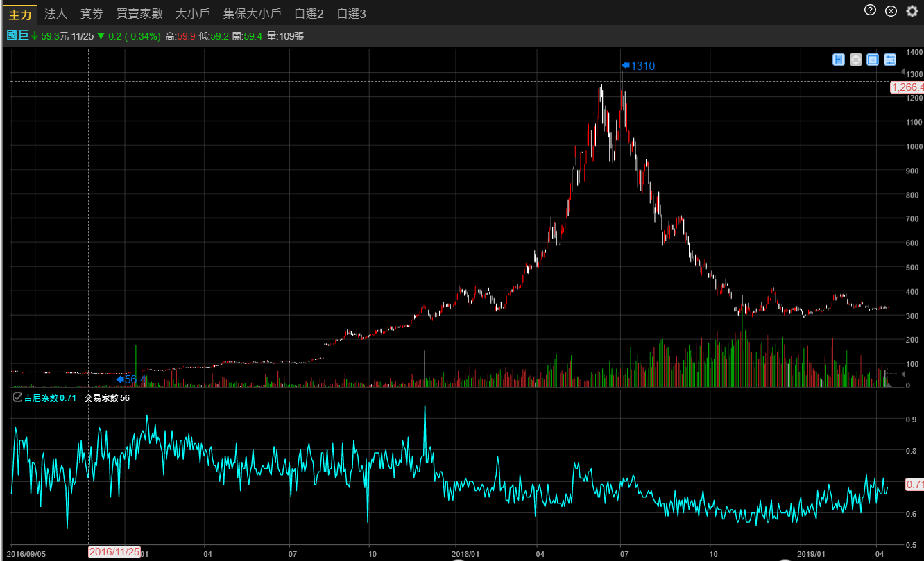This screenshot has width=924, height=561.
Task: Open the help question mark icon
Action: tap(870, 10)
